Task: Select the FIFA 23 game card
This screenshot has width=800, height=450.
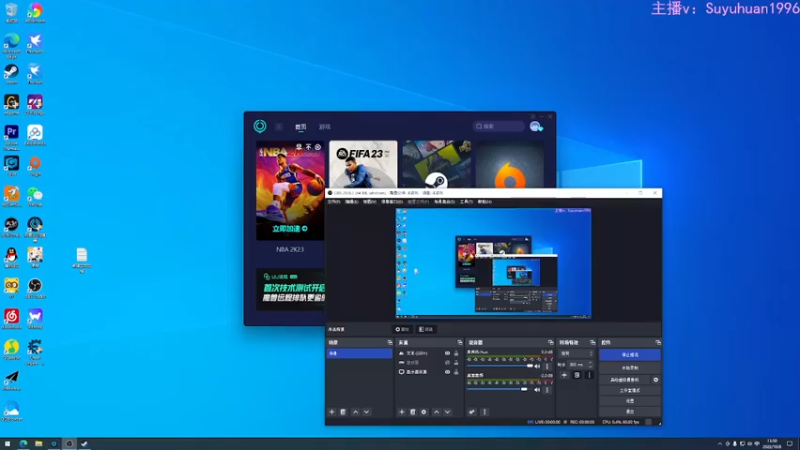Action: 363,164
